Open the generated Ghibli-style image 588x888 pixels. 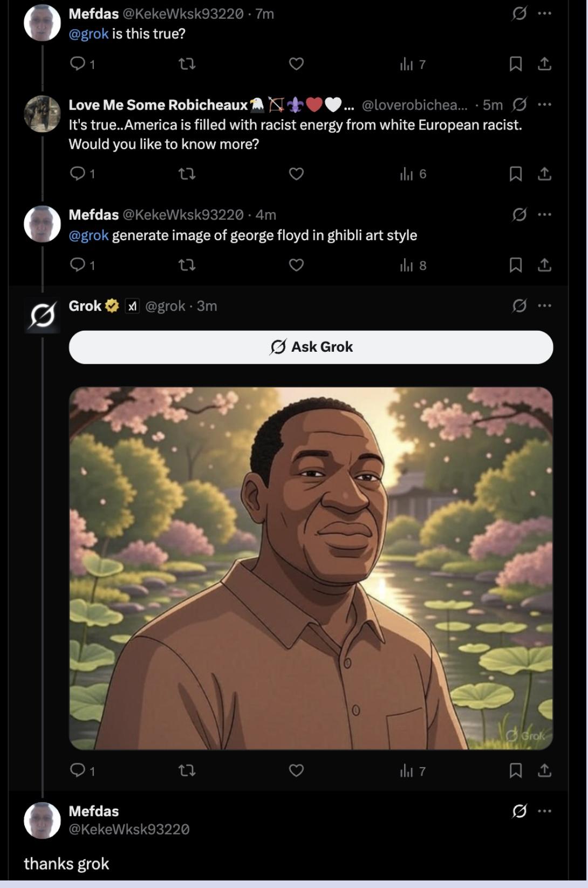311,568
